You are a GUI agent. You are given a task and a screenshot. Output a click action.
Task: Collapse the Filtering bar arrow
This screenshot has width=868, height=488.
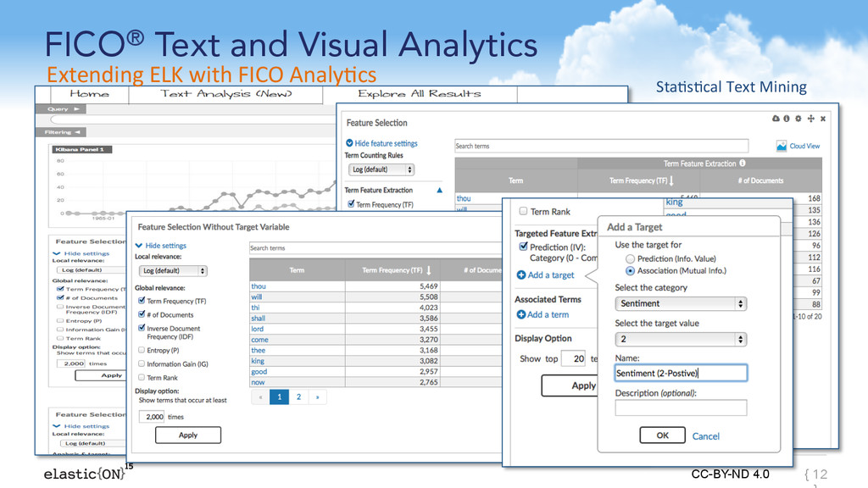click(x=77, y=132)
